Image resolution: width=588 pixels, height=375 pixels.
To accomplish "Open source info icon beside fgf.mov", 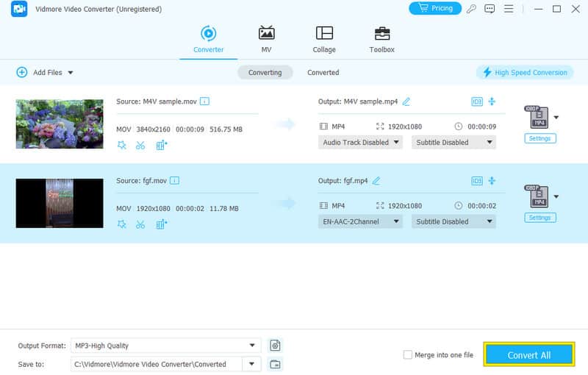I will tap(174, 180).
